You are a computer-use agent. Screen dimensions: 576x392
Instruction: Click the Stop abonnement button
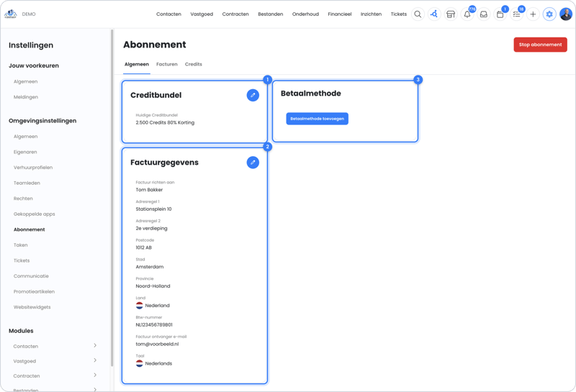tap(541, 45)
